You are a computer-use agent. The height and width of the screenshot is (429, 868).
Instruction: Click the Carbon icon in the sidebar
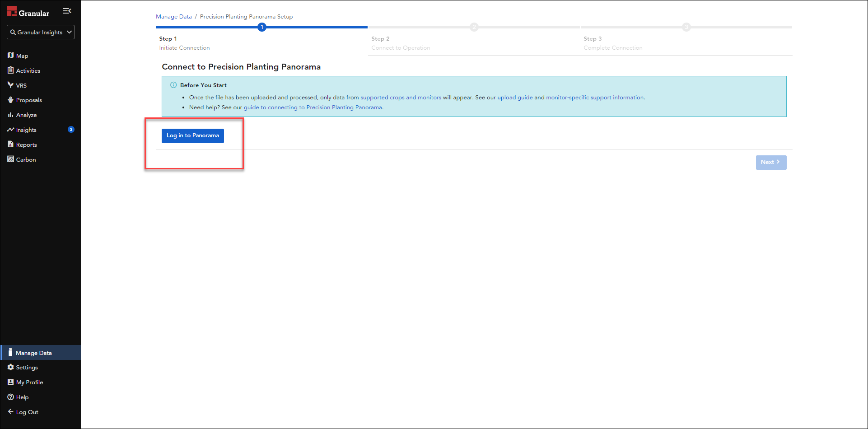[x=10, y=159]
